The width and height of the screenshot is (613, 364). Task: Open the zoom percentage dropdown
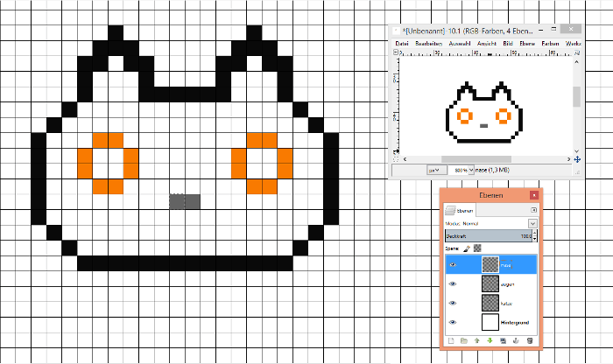471,171
